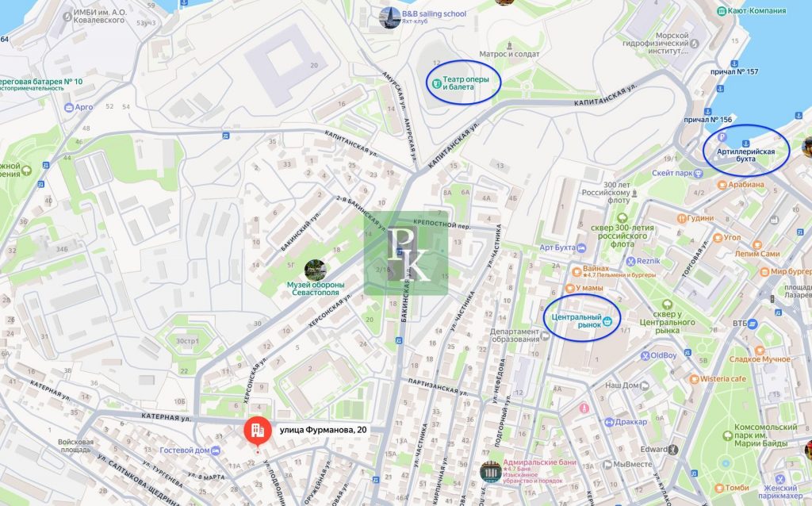Open the Вайнах restaurant label
The image size is (812, 506).
click(x=596, y=268)
